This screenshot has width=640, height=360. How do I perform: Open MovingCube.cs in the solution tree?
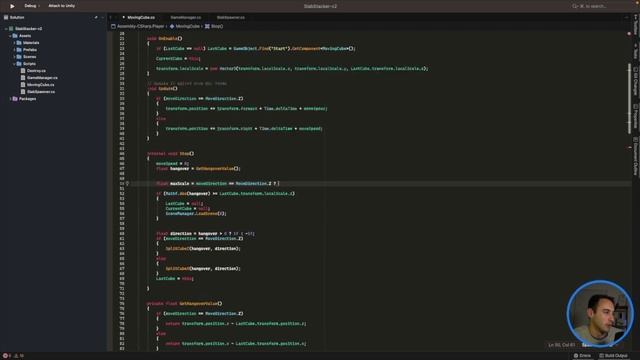click(40, 85)
